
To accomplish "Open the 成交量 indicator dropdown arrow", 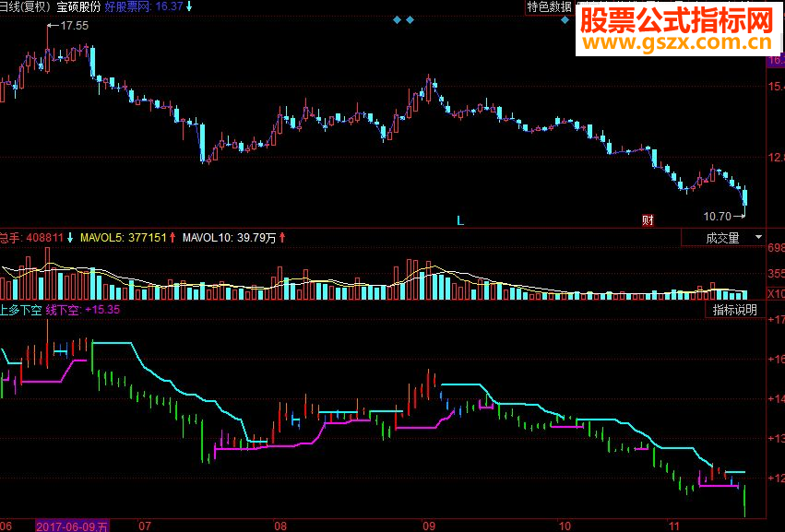I will (758, 237).
